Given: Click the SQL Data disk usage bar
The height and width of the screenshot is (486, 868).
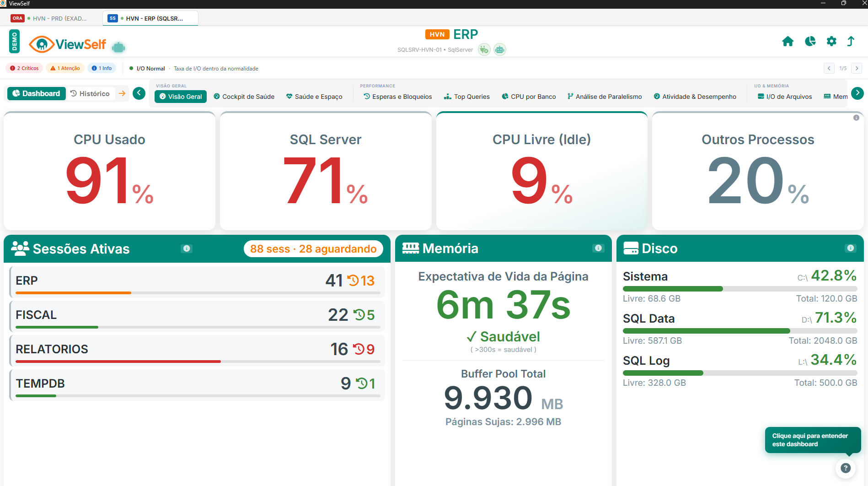Looking at the screenshot, I should coord(740,330).
